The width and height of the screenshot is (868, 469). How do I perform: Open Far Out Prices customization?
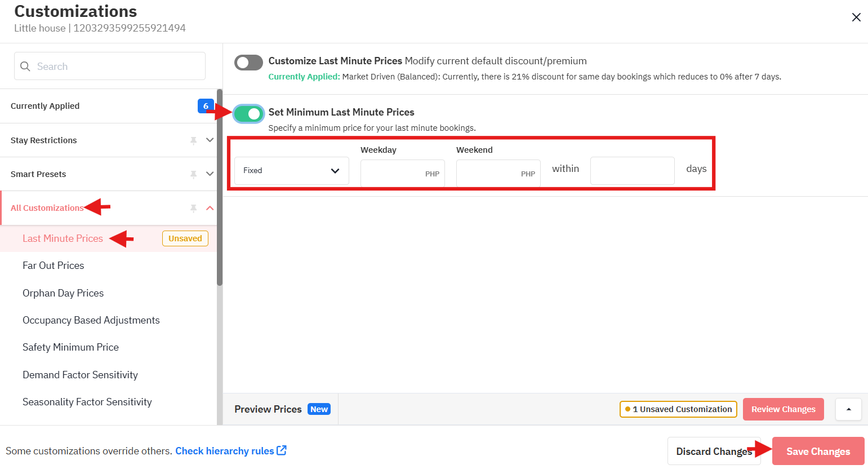pyautogui.click(x=54, y=266)
